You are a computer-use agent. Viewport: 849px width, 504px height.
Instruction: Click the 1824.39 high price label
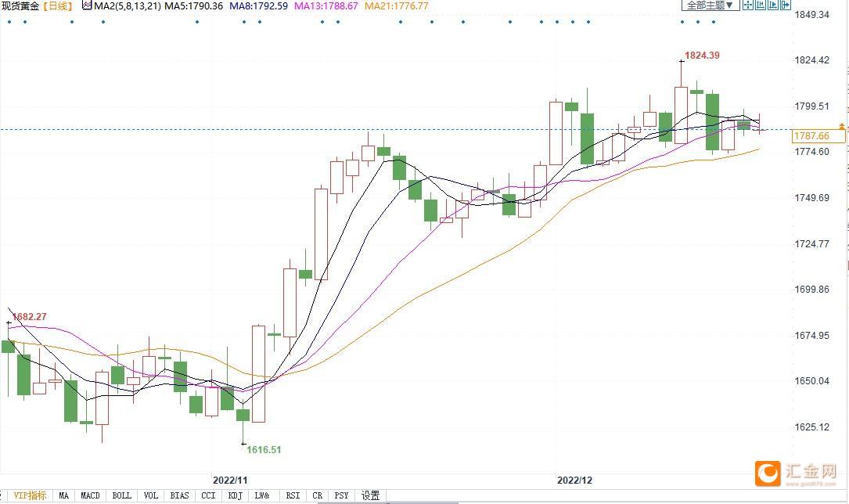click(702, 56)
